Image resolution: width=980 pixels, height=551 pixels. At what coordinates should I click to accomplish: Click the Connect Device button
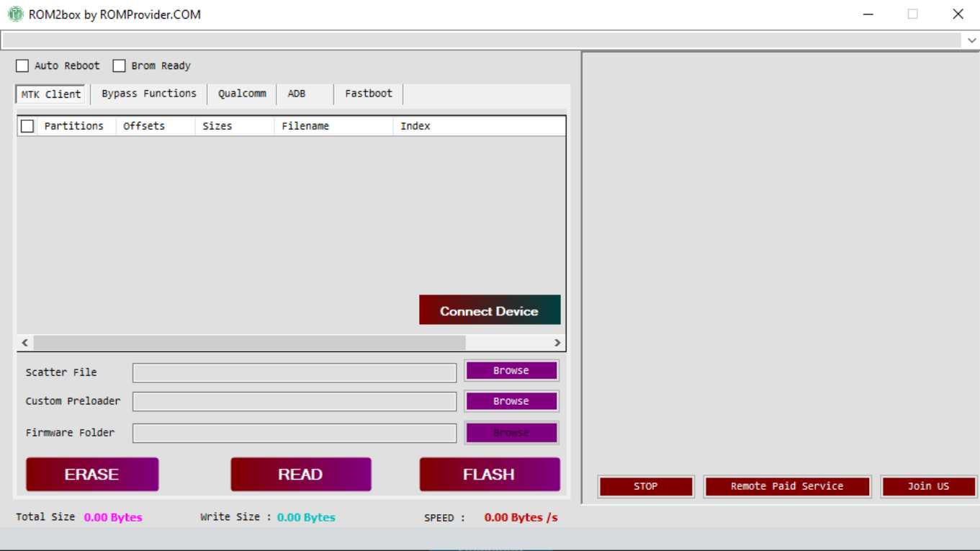[490, 310]
